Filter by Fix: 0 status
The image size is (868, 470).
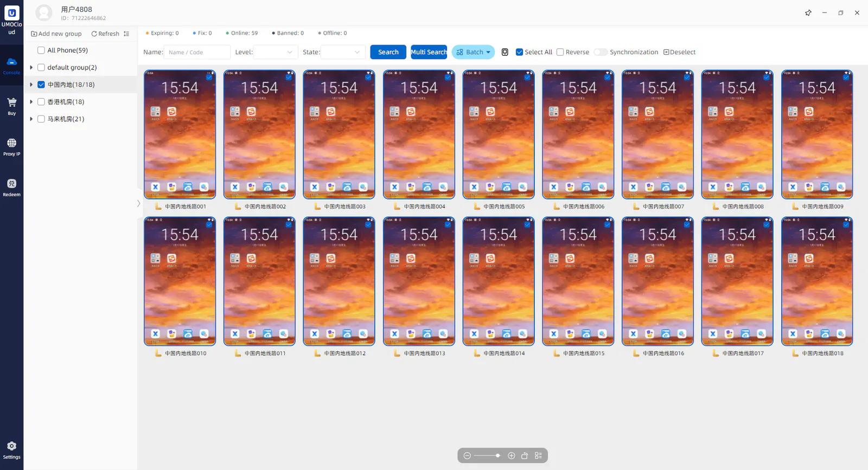point(202,33)
